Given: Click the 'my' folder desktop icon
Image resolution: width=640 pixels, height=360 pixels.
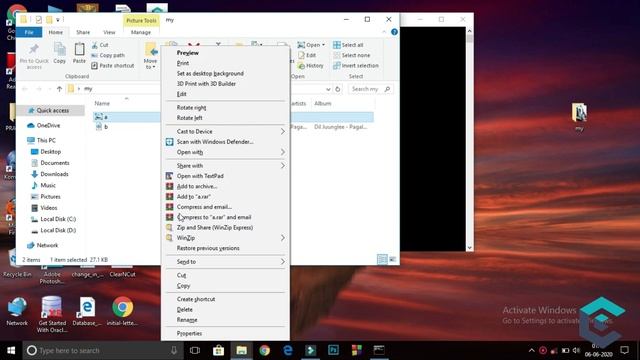Looking at the screenshot, I should (579, 118).
